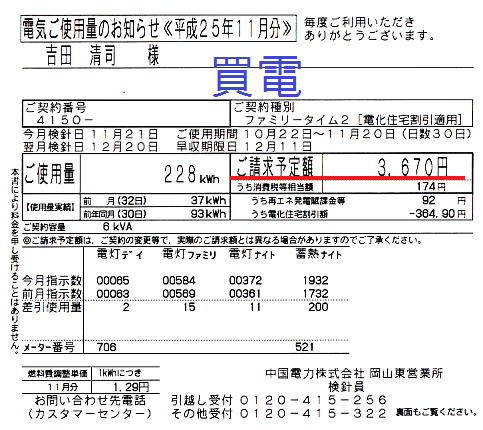The height and width of the screenshot is (430, 483).
Task: Click column header "電灯ファミリ"
Action: (x=190, y=254)
